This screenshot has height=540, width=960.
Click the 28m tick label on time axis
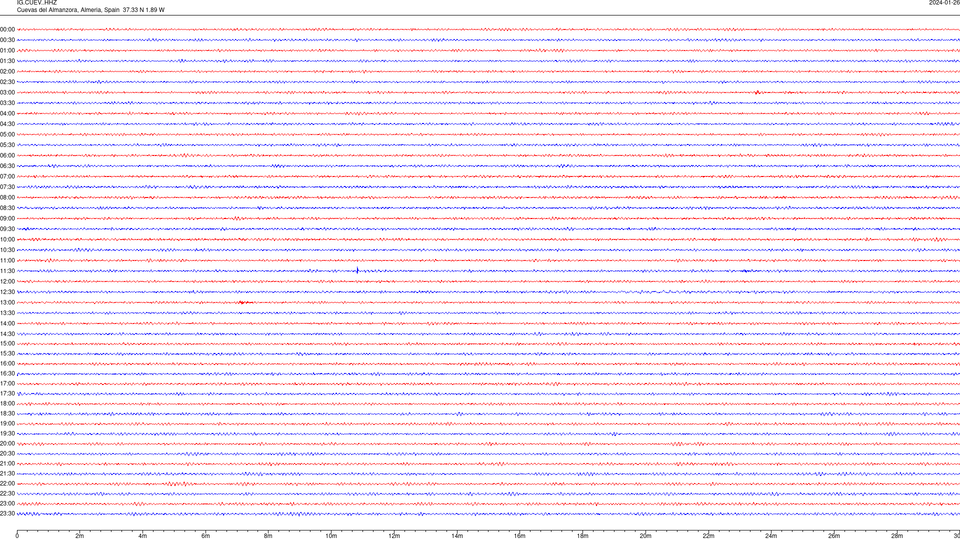(897, 536)
